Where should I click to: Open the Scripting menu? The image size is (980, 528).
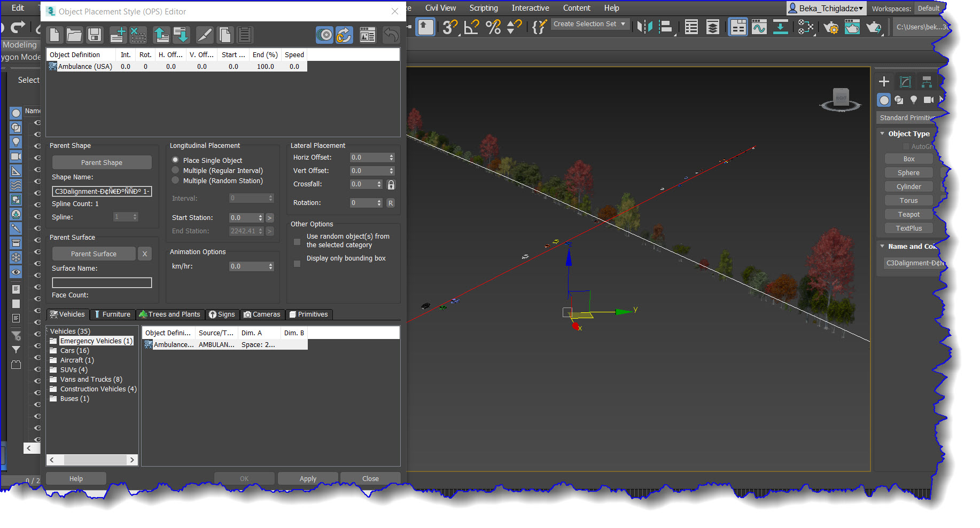483,7
